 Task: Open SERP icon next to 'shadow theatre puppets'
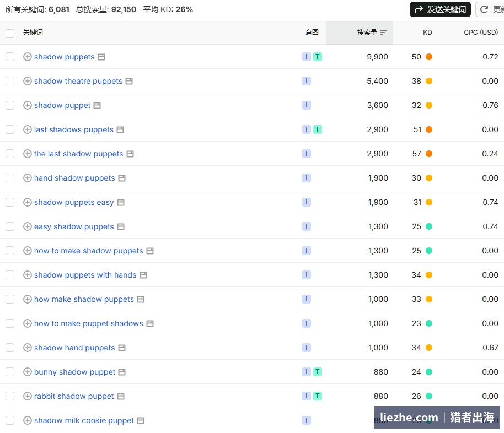[x=129, y=82]
